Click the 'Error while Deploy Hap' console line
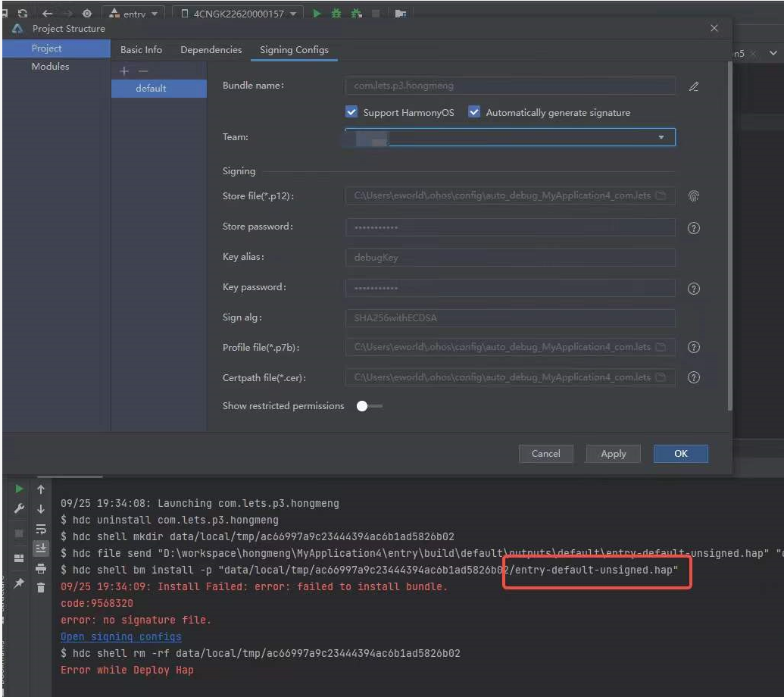The height and width of the screenshot is (697, 784). [x=127, y=670]
